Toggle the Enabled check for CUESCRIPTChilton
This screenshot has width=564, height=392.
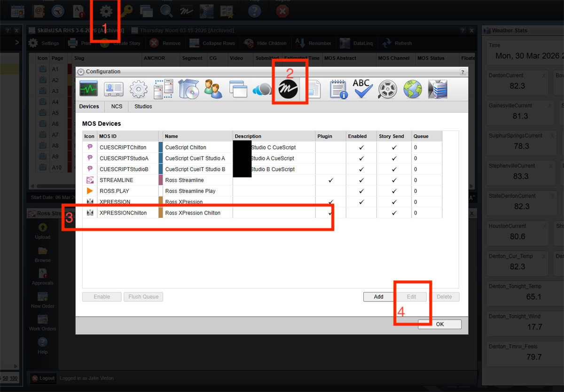tap(361, 147)
